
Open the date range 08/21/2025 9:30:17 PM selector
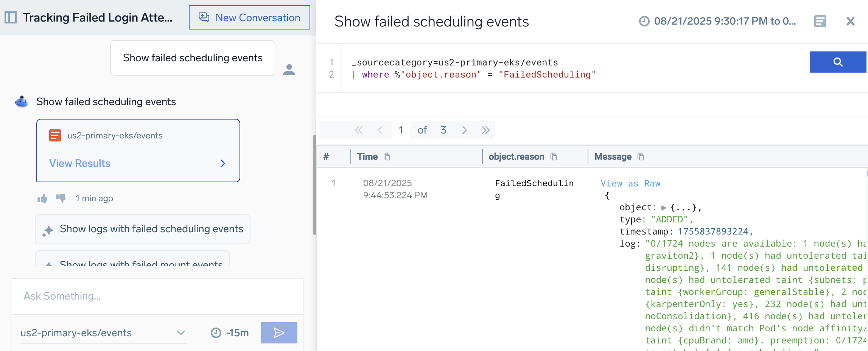point(725,21)
